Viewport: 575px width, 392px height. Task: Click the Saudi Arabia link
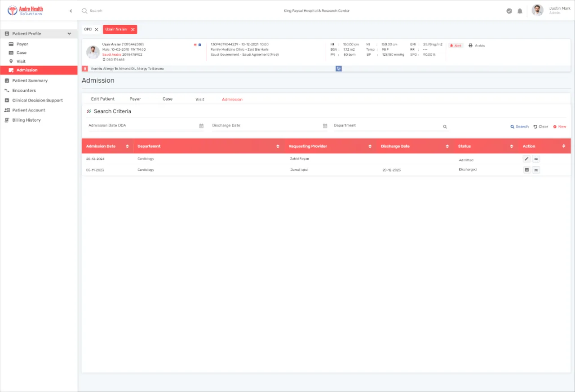112,55
